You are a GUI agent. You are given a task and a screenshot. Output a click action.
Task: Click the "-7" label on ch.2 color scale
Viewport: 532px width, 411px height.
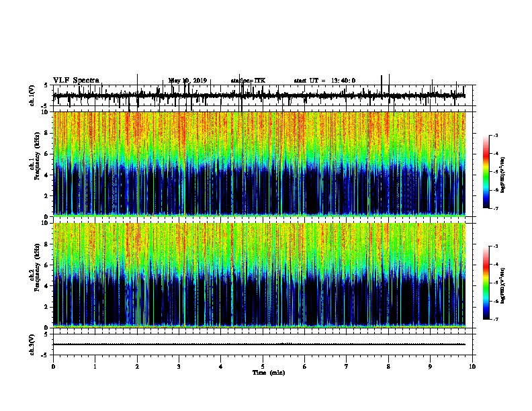click(496, 320)
